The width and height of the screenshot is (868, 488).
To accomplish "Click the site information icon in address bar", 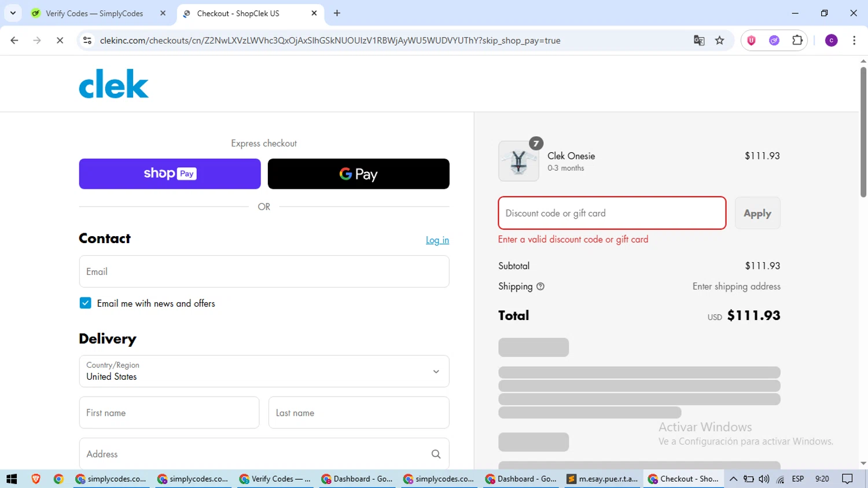I will point(87,41).
